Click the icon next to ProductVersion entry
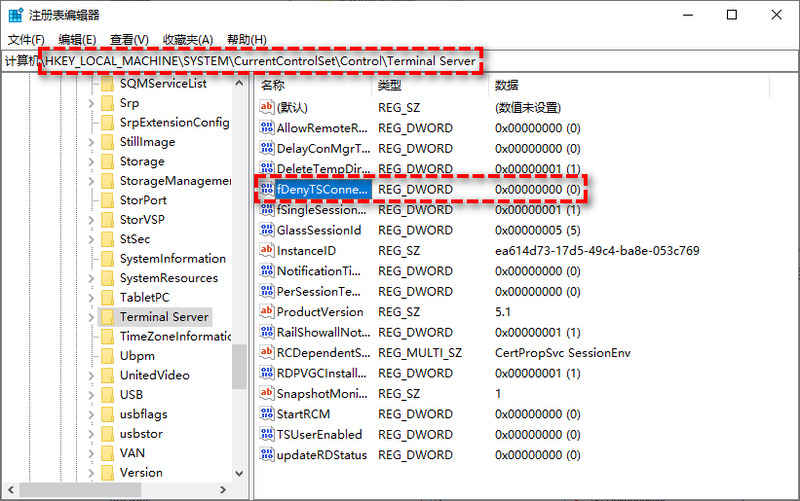The width and height of the screenshot is (800, 501). [266, 312]
